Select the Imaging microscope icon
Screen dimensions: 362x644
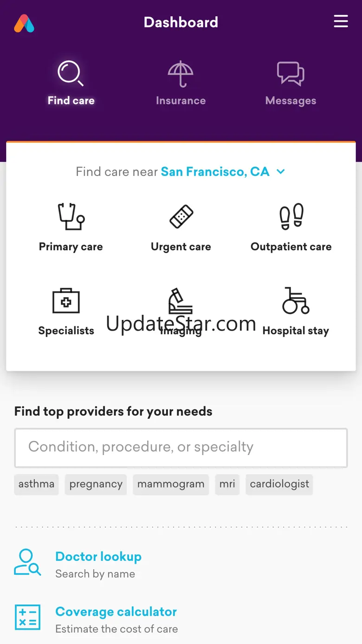point(181,300)
